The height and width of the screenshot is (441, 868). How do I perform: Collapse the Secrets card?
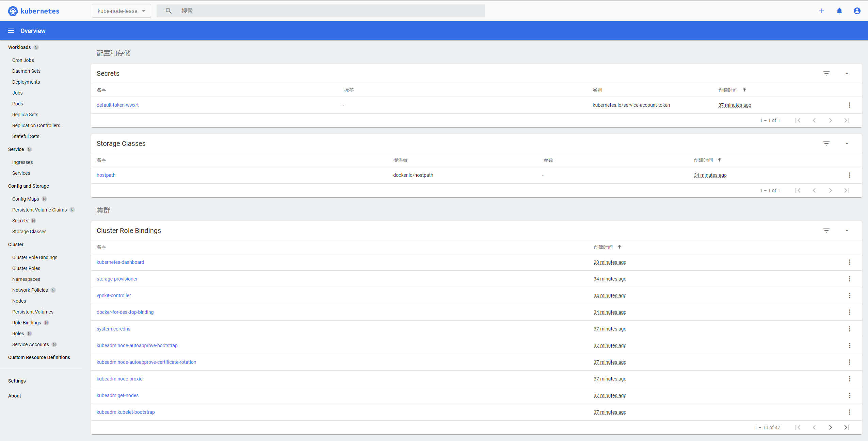pos(847,73)
